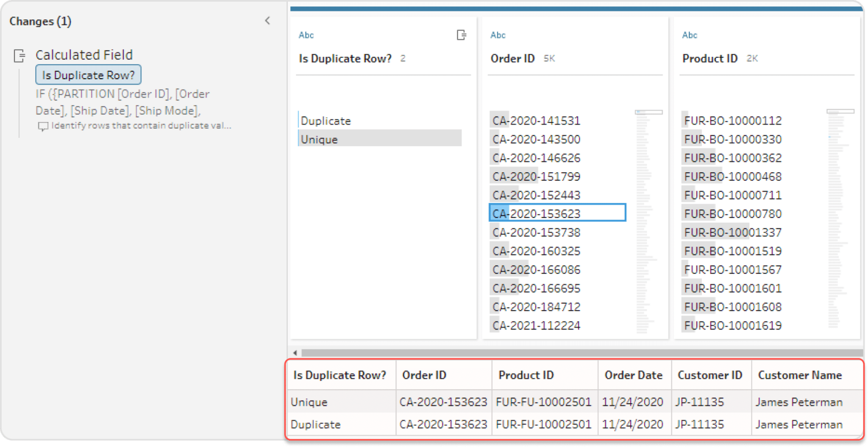Click the mini scrollbar in the Order ID card

tap(648, 112)
